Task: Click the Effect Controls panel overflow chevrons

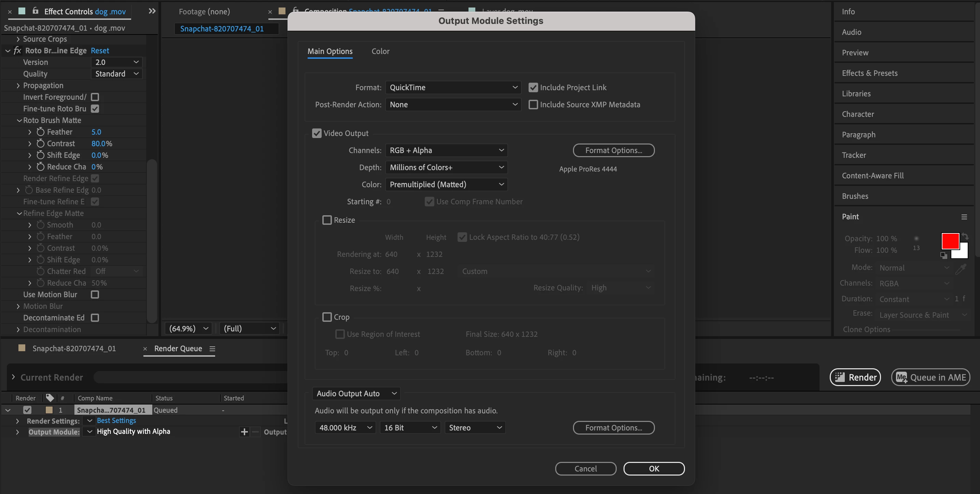Action: pos(152,11)
